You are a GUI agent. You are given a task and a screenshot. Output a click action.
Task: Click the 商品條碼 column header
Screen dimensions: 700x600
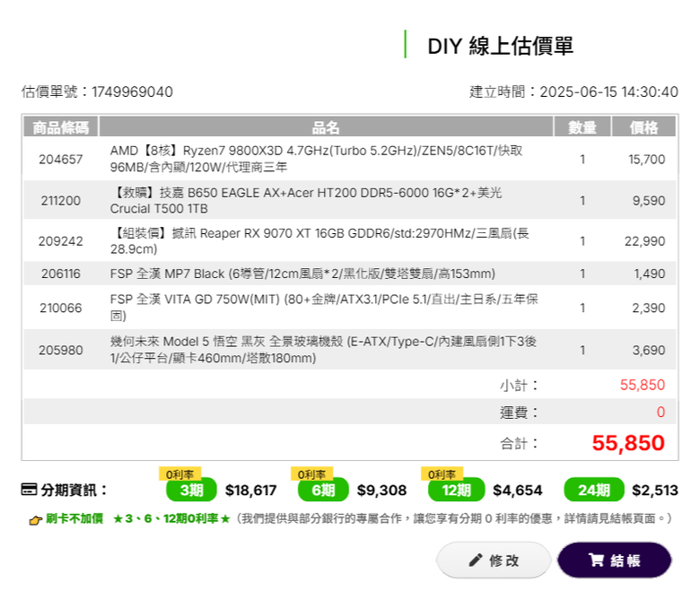pos(61,127)
